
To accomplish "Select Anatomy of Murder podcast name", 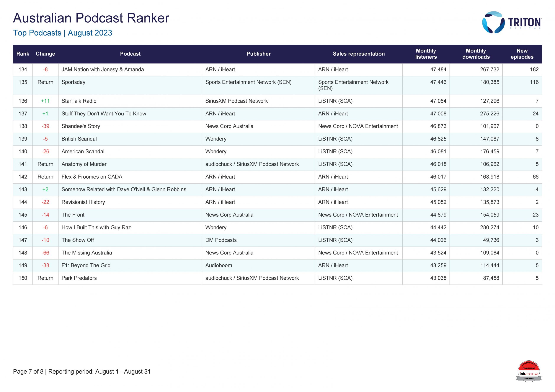I will 84,164.
